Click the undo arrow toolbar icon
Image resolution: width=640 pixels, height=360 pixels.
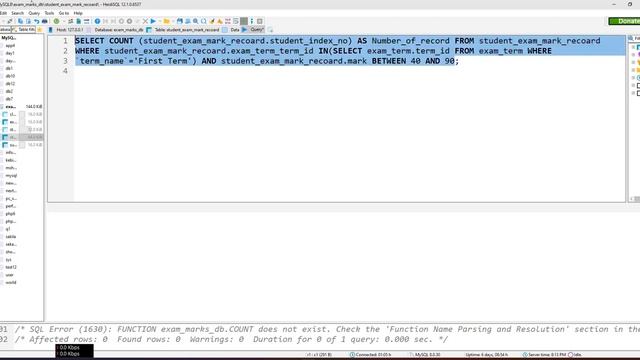36,21
